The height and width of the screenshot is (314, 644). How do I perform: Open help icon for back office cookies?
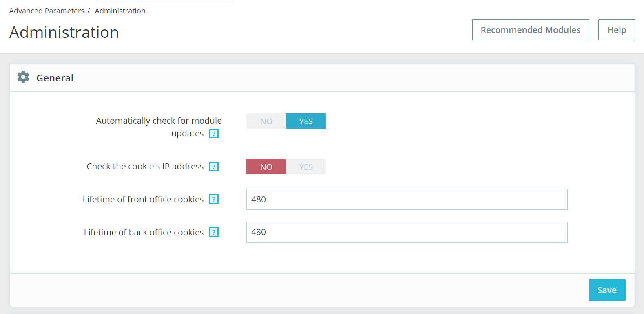[214, 232]
